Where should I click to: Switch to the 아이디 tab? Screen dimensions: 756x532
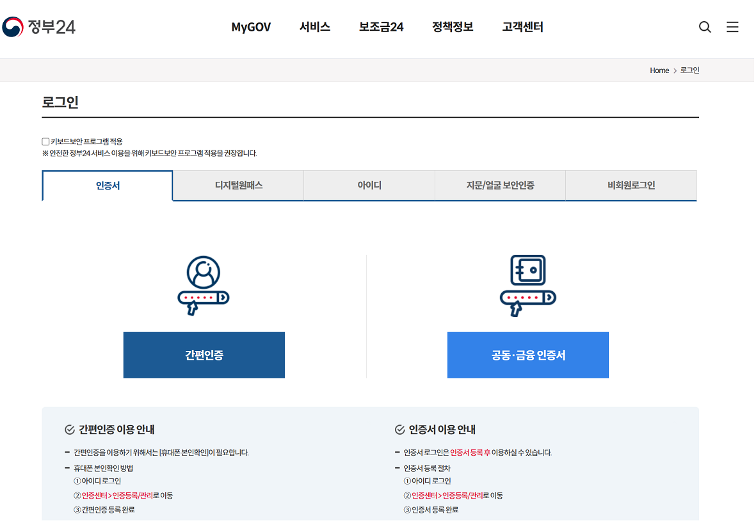369,185
